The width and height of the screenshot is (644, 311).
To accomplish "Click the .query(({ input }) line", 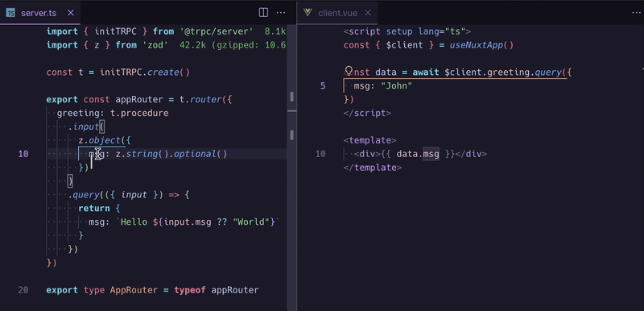I will pos(129,195).
